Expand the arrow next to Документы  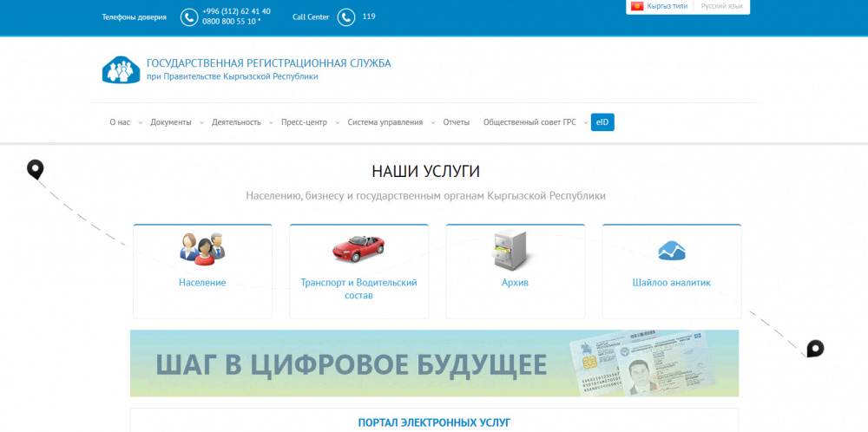[201, 123]
